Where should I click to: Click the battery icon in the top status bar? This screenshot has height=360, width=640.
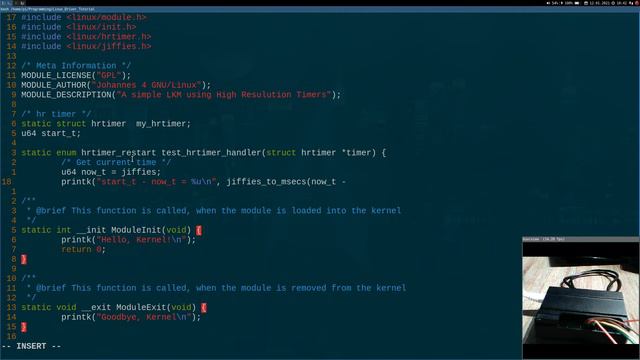[577, 3]
